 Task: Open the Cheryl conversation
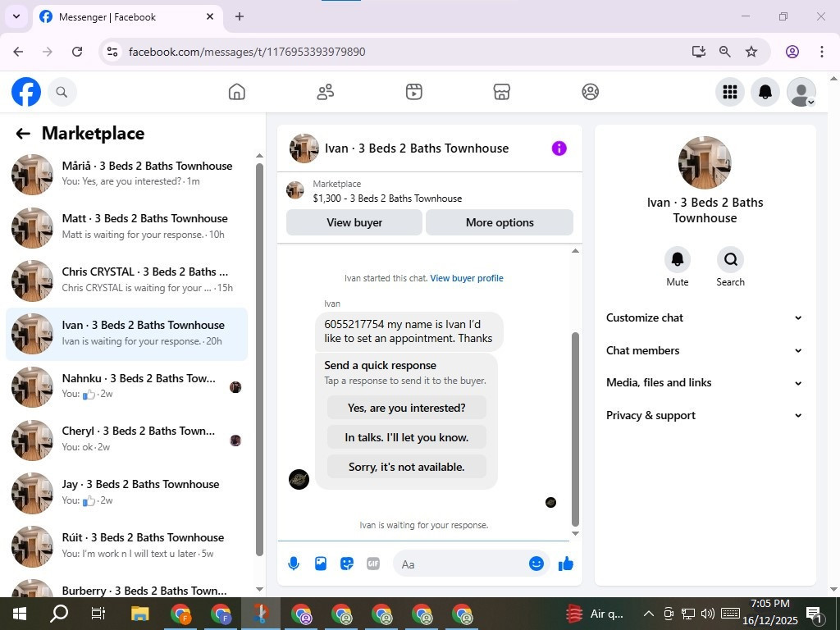pyautogui.click(x=127, y=440)
